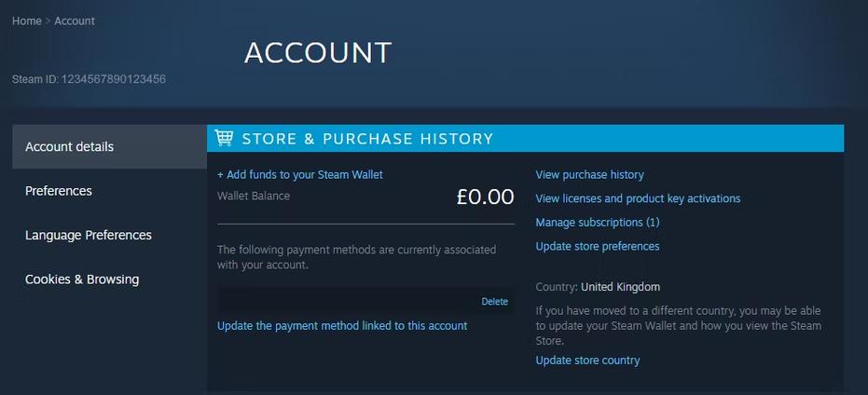This screenshot has width=868, height=395.
Task: Click Update store preferences
Action: [598, 246]
